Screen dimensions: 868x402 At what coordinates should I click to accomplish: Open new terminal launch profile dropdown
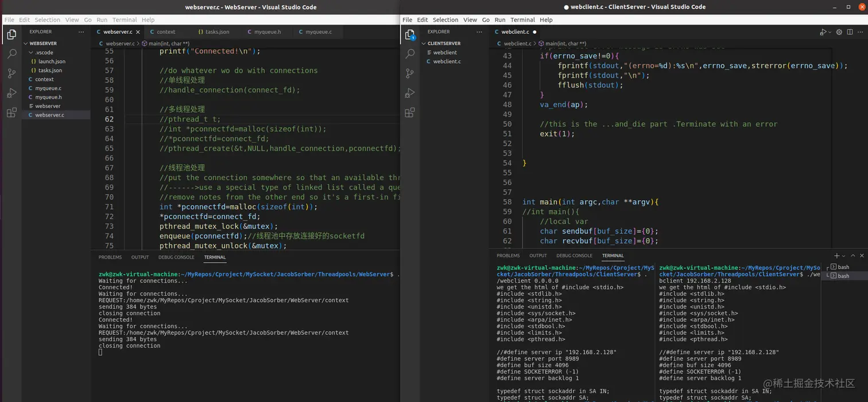coord(843,256)
